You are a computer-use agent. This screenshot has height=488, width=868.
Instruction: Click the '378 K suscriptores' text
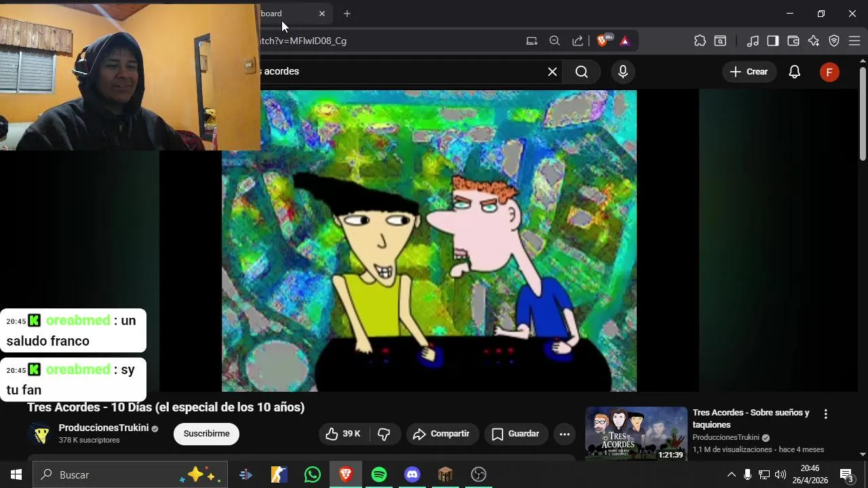coord(90,441)
